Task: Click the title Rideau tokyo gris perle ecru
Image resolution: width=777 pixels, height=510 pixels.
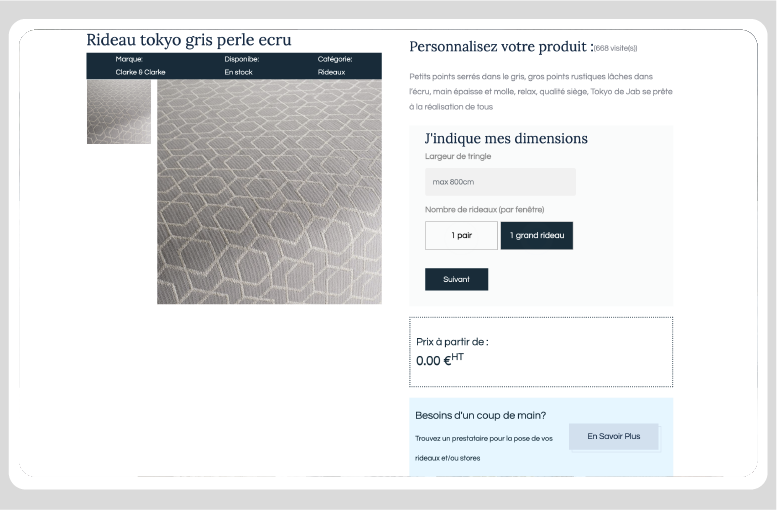Action: coord(189,40)
